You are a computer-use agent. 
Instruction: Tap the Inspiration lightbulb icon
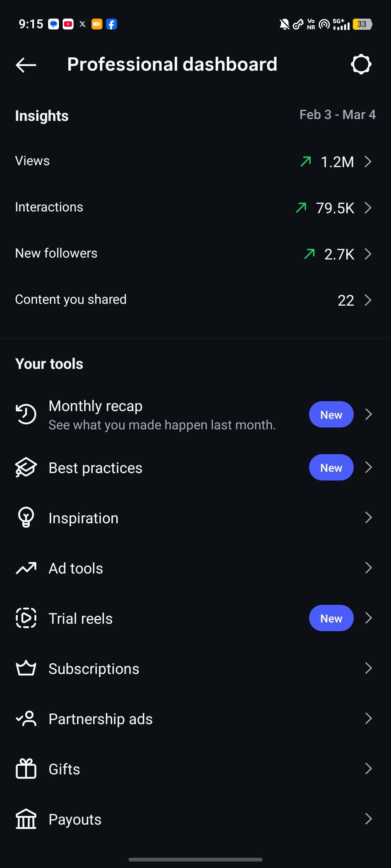pos(26,517)
